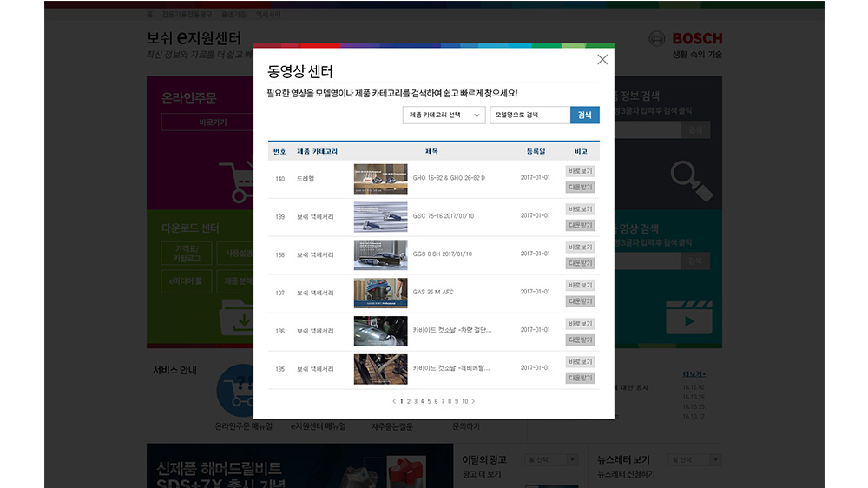Open the thumbnail for video number 135
868x488 pixels.
pyautogui.click(x=380, y=369)
